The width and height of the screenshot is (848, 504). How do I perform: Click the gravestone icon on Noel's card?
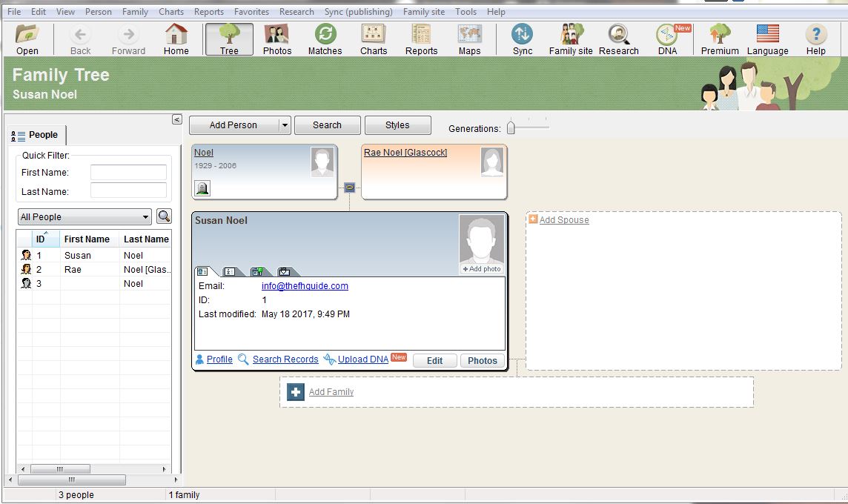point(202,189)
